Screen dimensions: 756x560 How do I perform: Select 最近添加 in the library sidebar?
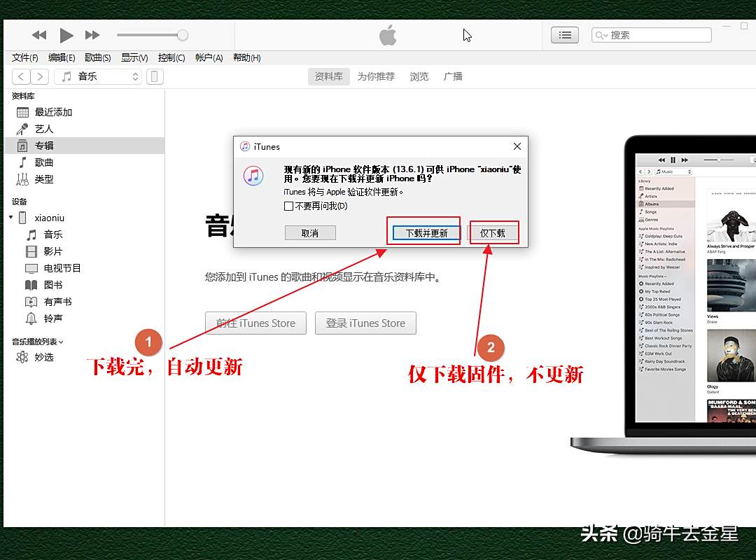coord(85,113)
